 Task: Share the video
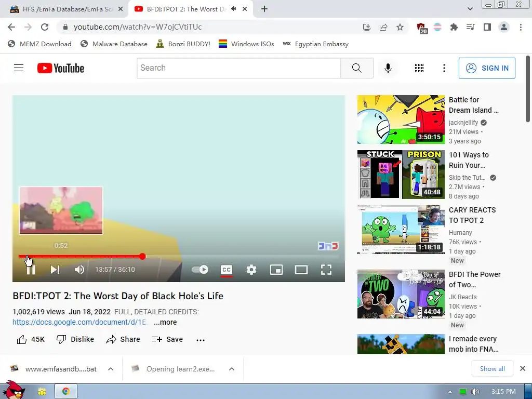[123, 339]
